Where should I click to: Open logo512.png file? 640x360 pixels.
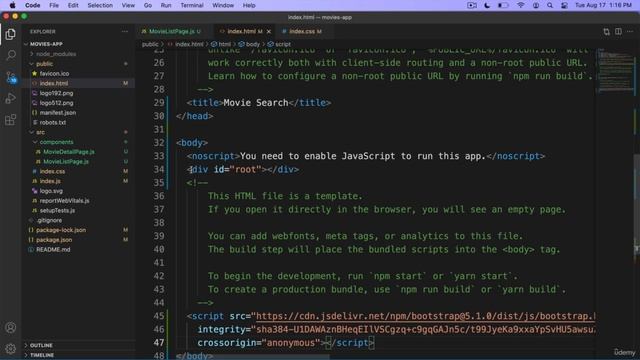[56, 103]
